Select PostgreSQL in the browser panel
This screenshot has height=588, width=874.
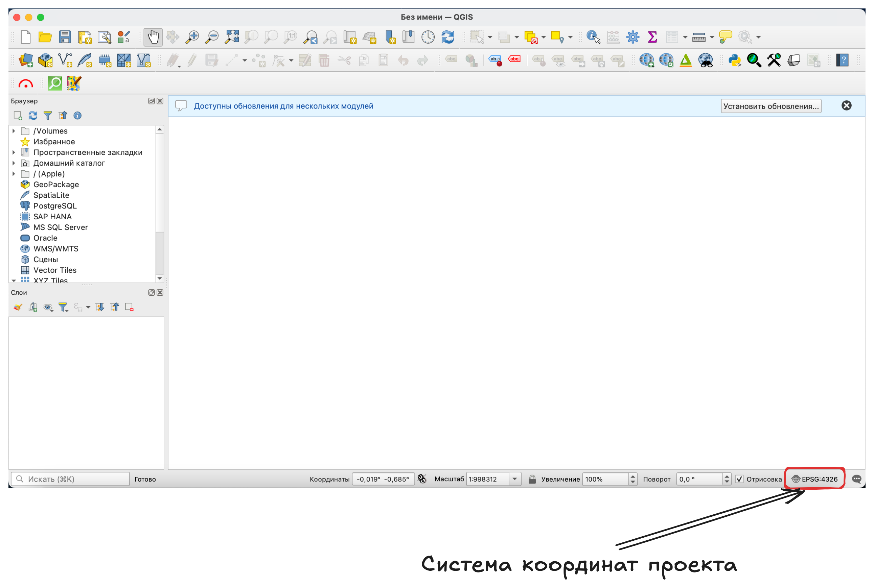[55, 206]
